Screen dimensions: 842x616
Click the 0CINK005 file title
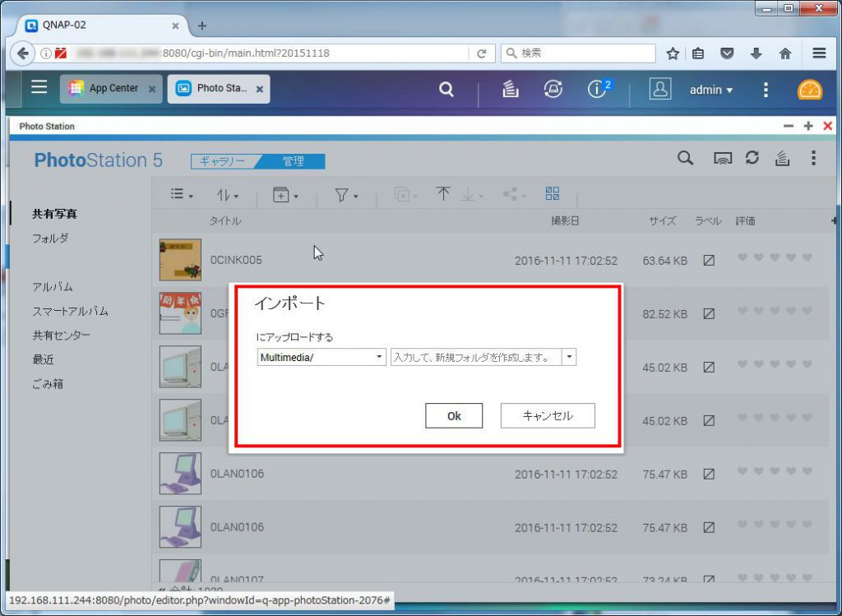[x=236, y=261]
